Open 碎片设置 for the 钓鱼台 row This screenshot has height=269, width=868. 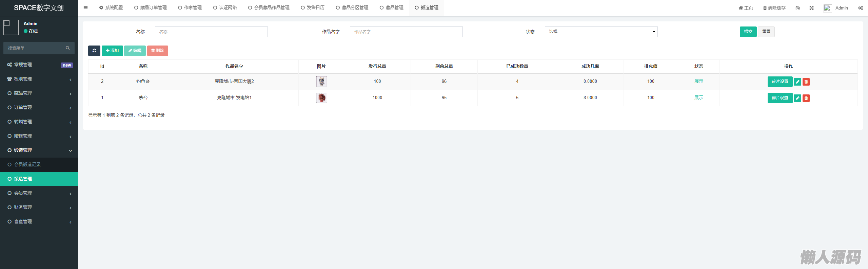[x=780, y=82]
